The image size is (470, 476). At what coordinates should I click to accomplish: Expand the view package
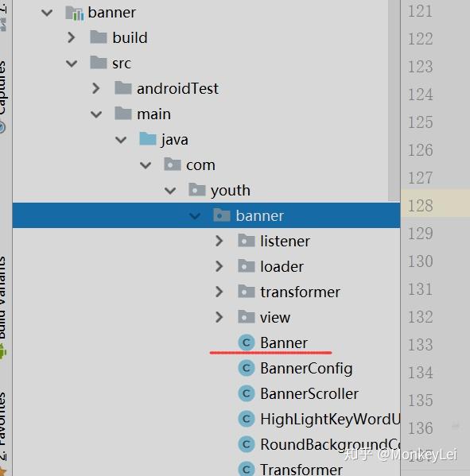pos(219,317)
